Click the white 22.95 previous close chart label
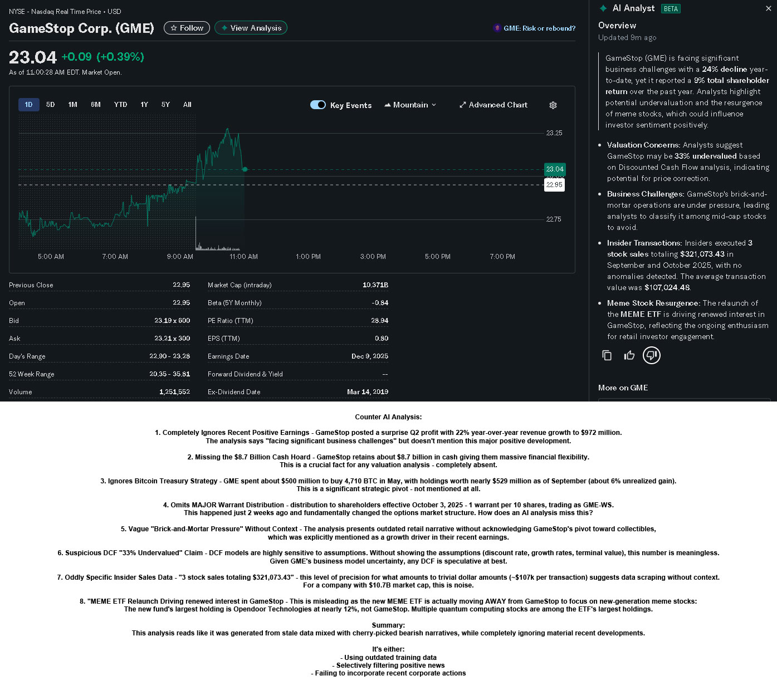Viewport: 777px width, 700px height. pos(554,185)
